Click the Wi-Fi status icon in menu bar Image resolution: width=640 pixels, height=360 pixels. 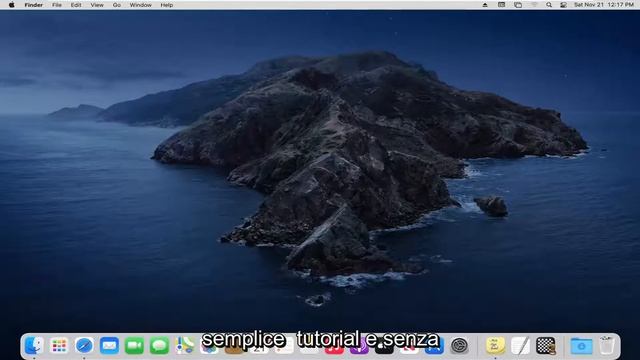click(534, 5)
